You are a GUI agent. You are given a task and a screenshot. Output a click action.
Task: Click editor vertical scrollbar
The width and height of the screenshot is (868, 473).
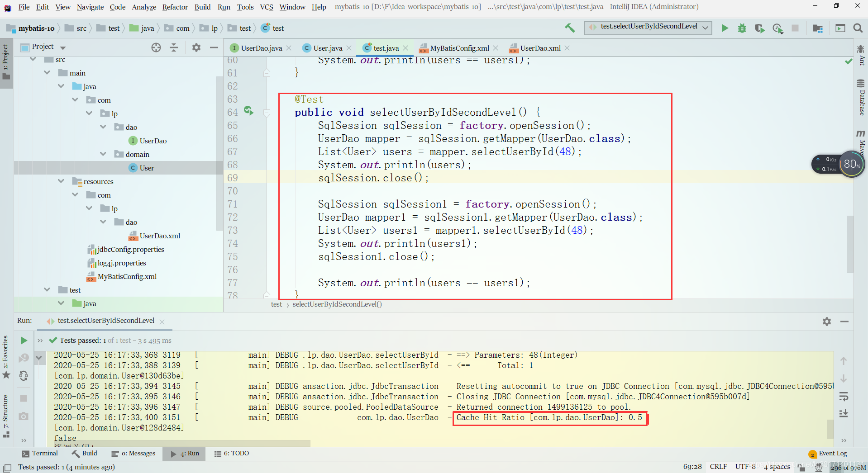point(850,244)
